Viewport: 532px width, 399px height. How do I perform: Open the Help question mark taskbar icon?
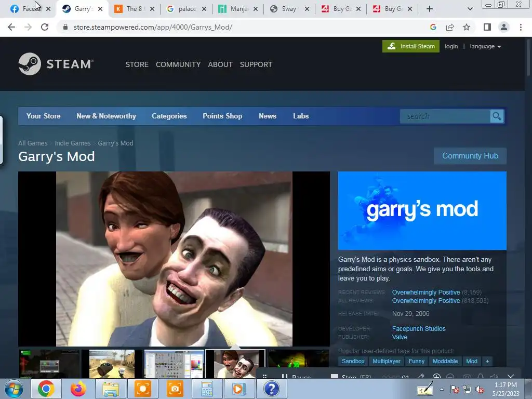coord(271,389)
